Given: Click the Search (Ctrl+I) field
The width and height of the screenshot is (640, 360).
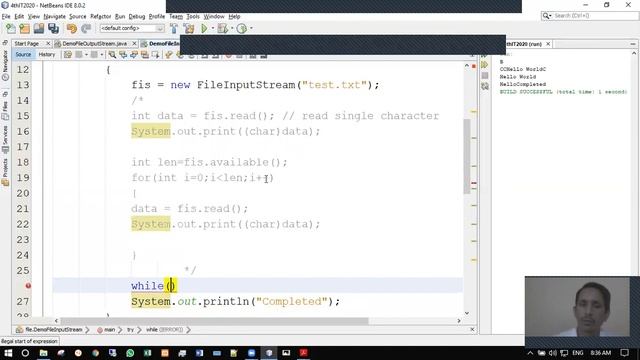Looking at the screenshot, I should click(x=590, y=16).
